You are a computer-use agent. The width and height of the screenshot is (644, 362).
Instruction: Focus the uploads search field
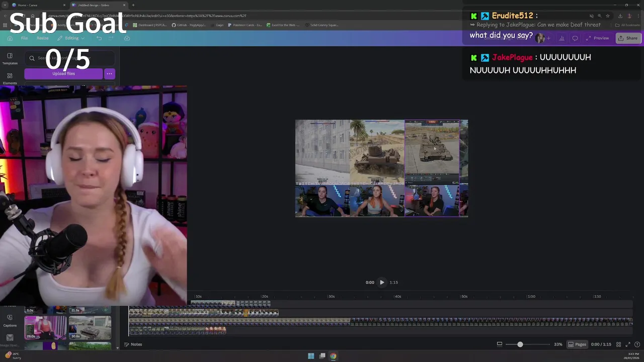[x=69, y=58]
